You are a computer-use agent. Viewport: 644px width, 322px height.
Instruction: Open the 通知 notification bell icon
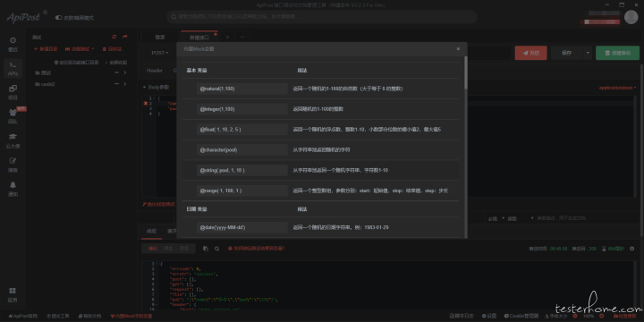(13, 189)
